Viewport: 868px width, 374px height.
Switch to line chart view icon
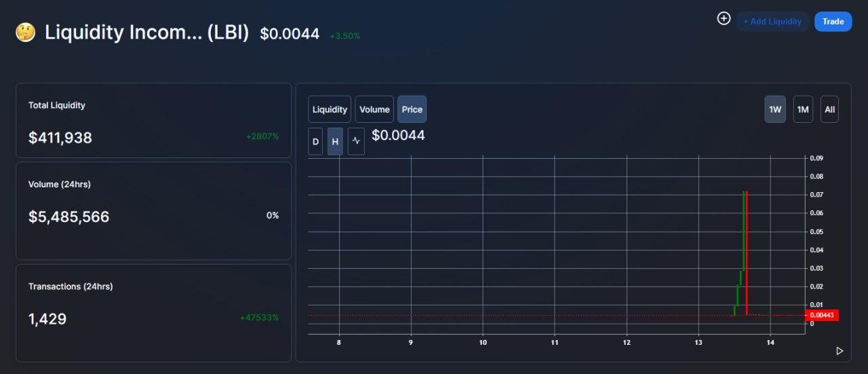tap(356, 142)
